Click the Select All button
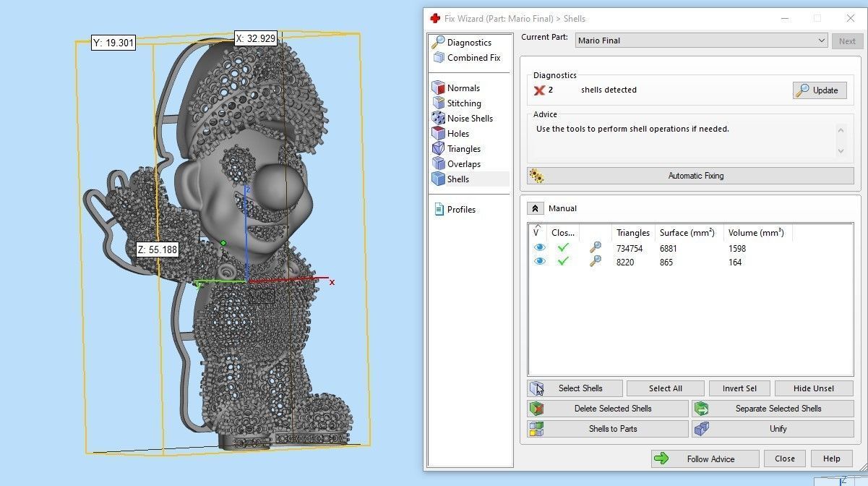 tap(665, 388)
